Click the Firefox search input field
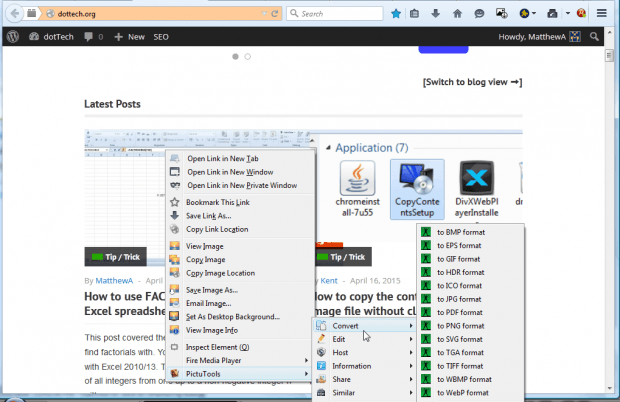The width and height of the screenshot is (620, 402). pos(340,14)
